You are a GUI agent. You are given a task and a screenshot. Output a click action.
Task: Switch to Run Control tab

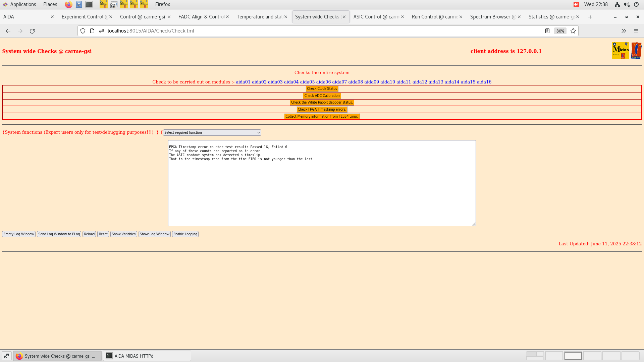pyautogui.click(x=434, y=17)
